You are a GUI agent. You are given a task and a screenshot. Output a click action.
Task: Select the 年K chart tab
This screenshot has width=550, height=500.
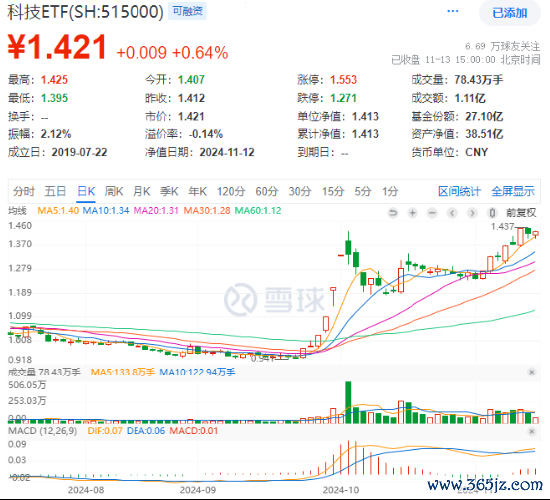197,192
